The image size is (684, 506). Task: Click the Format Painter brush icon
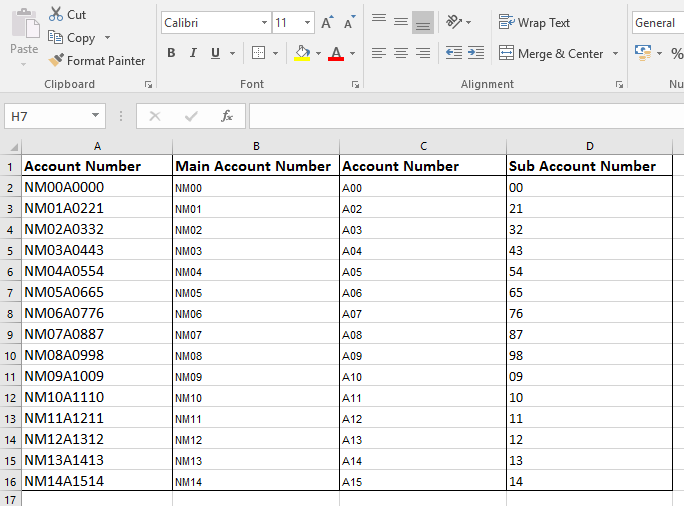pyautogui.click(x=56, y=60)
